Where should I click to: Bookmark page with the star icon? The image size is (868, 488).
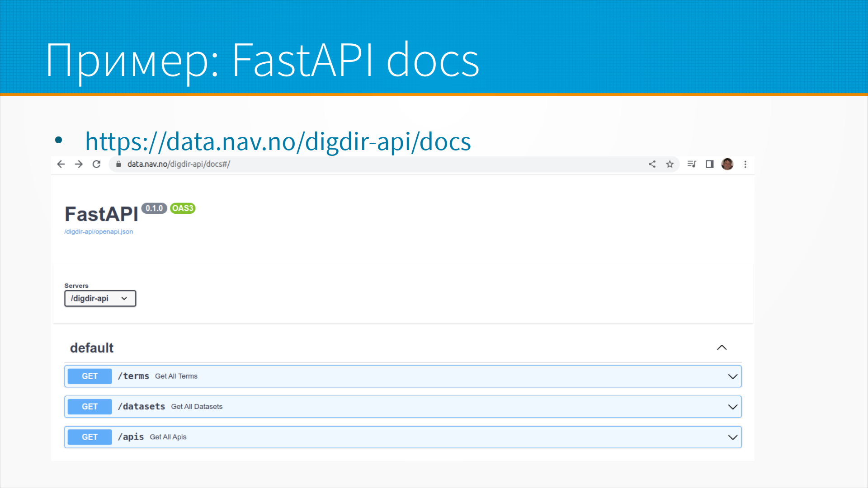coord(670,164)
